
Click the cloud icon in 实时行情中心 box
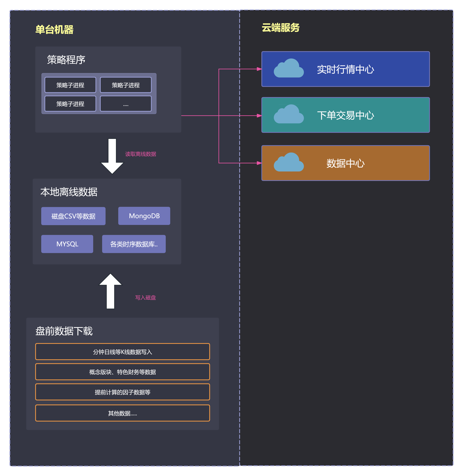point(289,69)
